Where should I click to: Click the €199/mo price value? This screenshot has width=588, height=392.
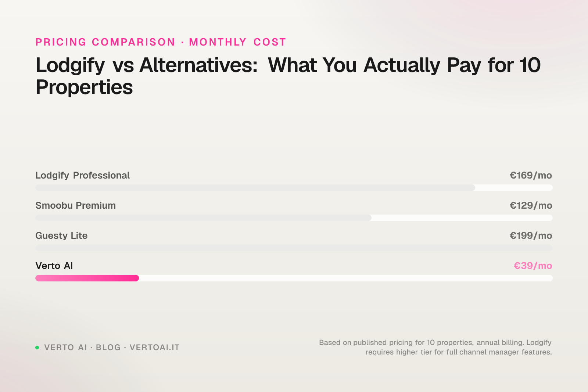pos(530,235)
